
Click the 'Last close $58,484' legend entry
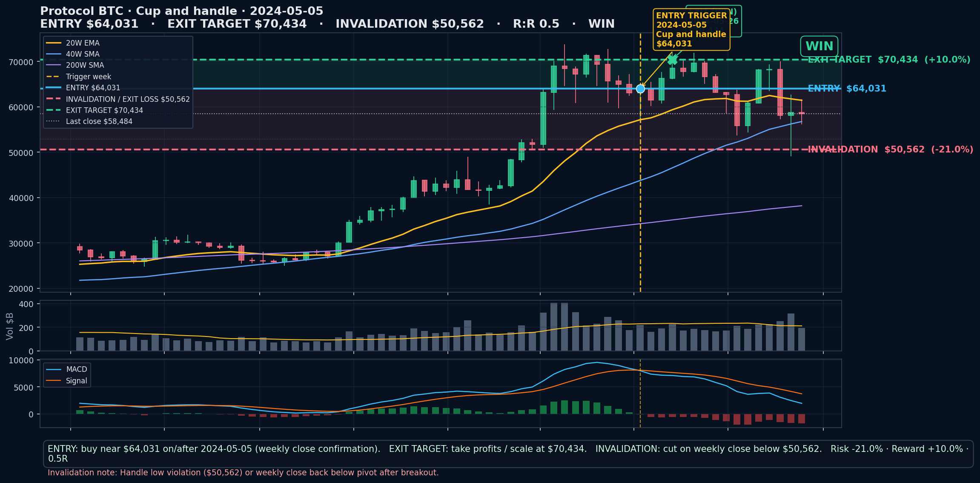coord(89,121)
